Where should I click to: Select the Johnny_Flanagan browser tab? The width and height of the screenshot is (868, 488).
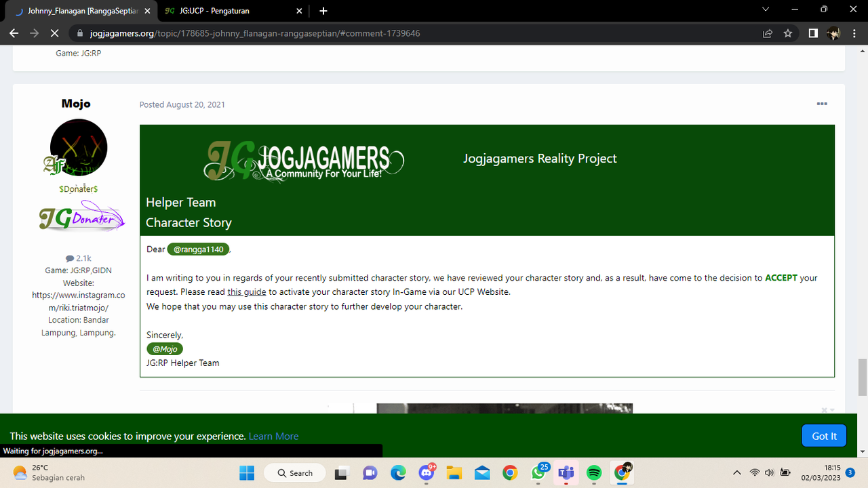point(81,11)
